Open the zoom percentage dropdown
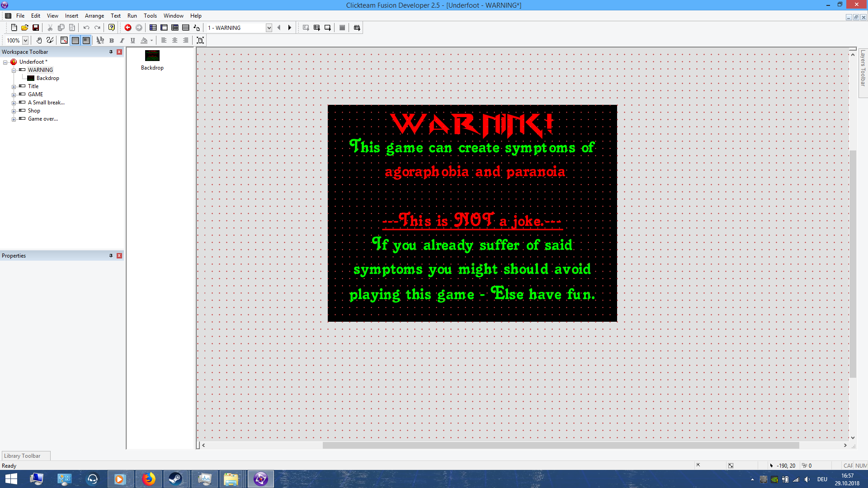868x488 pixels. coord(25,41)
